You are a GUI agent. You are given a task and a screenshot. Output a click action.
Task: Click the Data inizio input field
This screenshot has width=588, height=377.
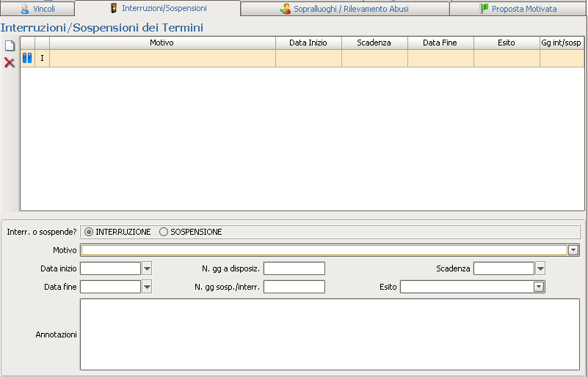(x=111, y=268)
